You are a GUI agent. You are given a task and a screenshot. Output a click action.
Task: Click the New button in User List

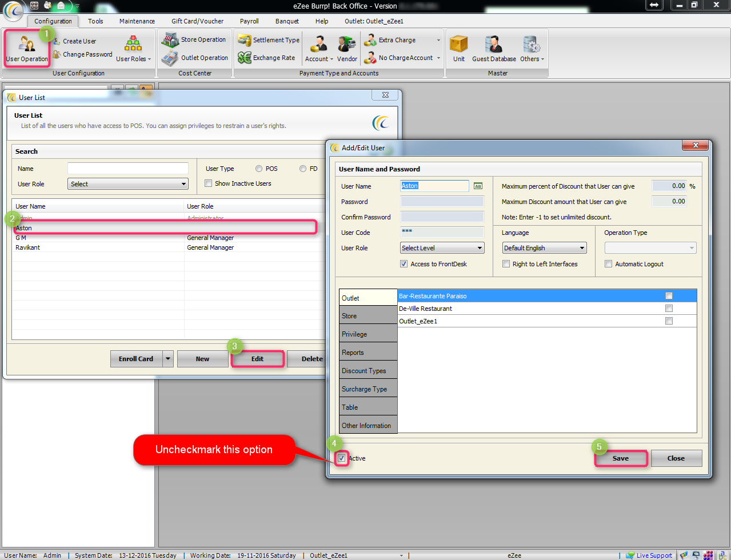pyautogui.click(x=202, y=359)
